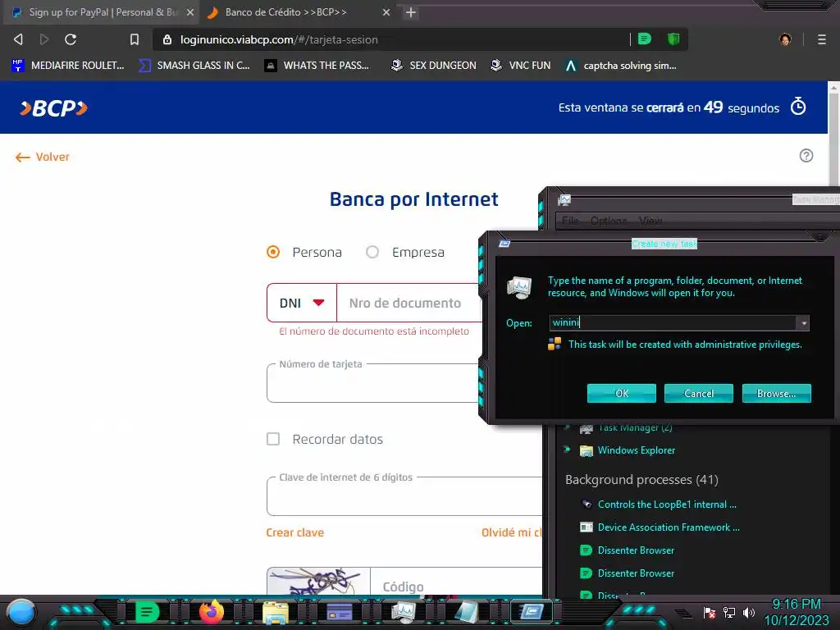
Task: Select the Windows Explorer process
Action: point(637,450)
